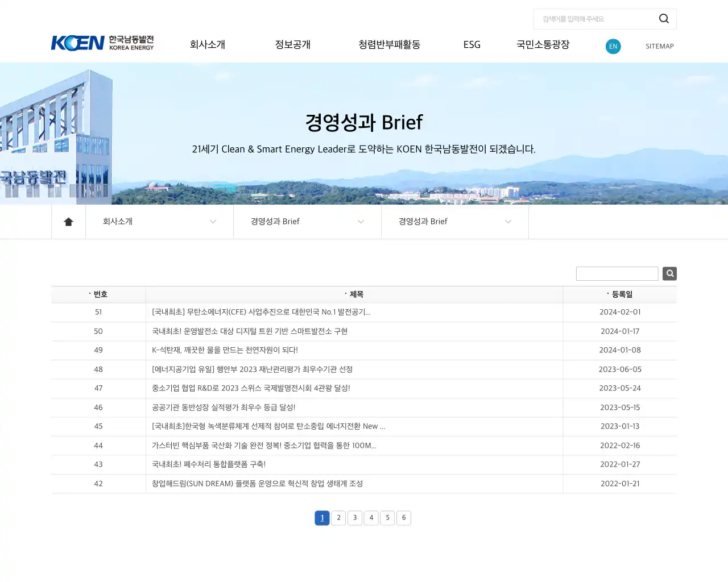This screenshot has width=728, height=582.
Task: Go to page 2 of the list
Action: coord(338,518)
